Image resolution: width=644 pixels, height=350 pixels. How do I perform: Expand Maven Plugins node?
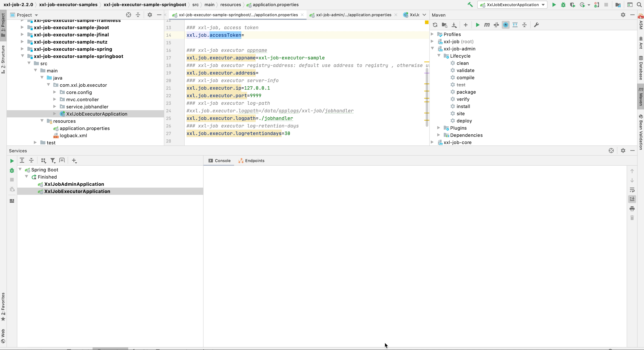tap(439, 128)
